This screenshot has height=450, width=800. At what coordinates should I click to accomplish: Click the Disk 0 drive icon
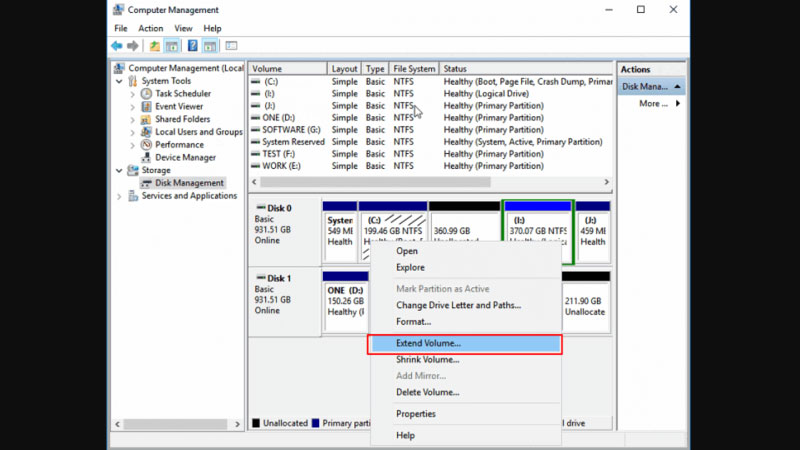point(261,208)
